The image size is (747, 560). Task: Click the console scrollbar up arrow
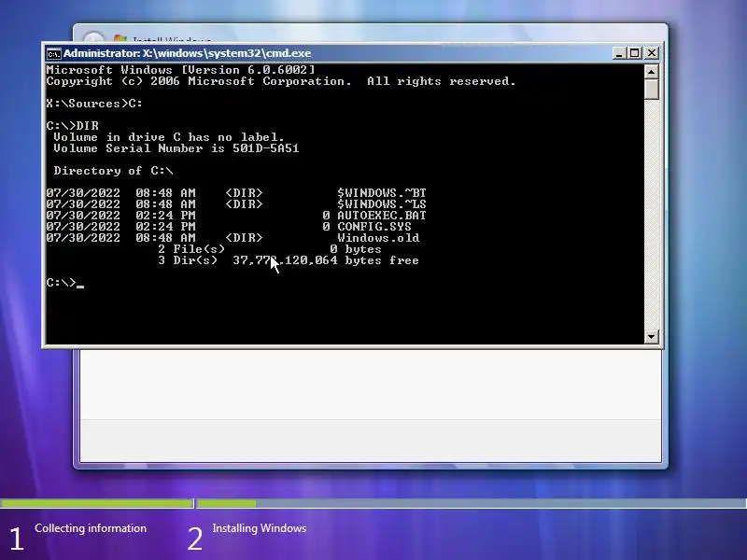pos(651,72)
